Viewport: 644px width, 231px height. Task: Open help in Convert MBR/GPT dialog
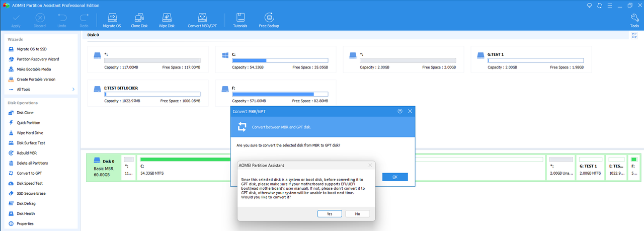pyautogui.click(x=400, y=111)
